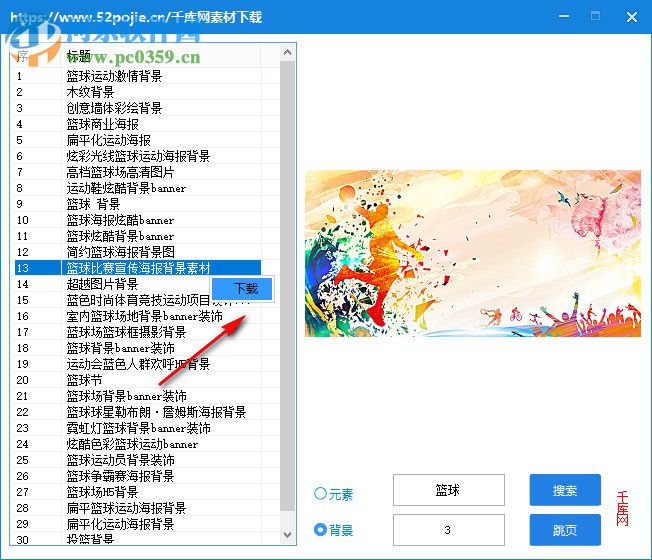Image resolution: width=652 pixels, height=560 pixels.
Task: Click the list vertical scrollbar thumb
Action: [287, 286]
